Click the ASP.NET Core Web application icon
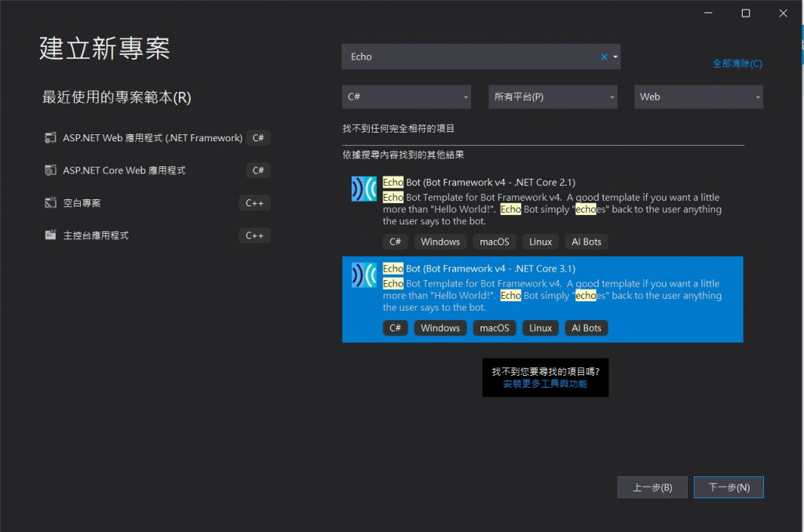 click(x=50, y=170)
